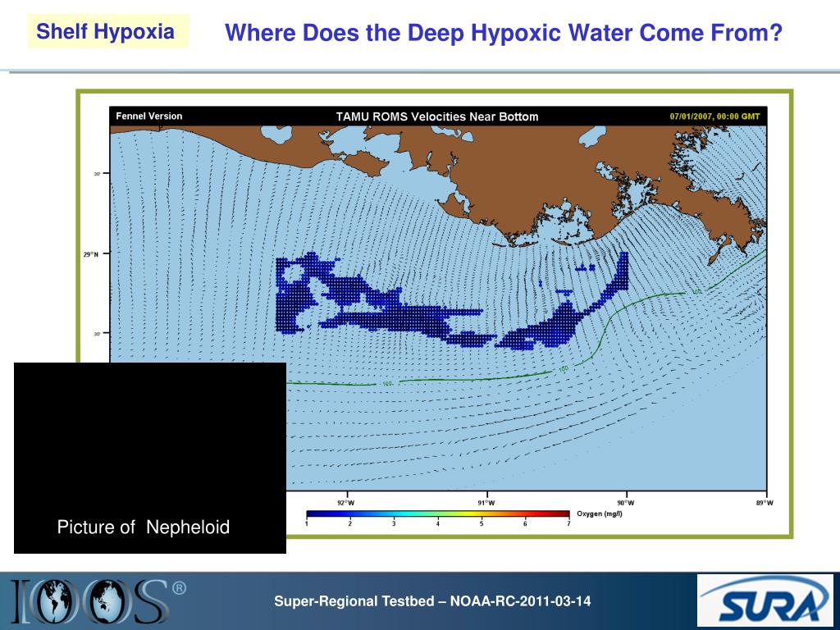Click the 'Picture of Nepheloid' caption
This screenshot has width=840, height=630.
point(144,527)
